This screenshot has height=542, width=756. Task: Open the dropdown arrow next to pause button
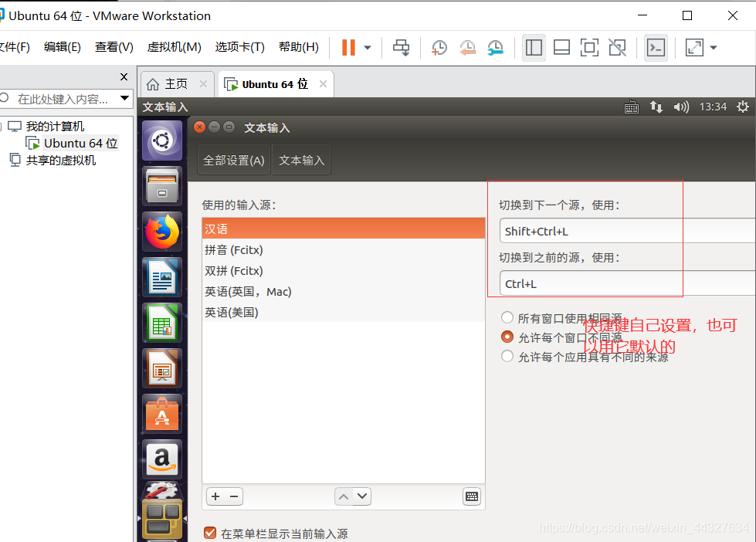click(x=368, y=47)
